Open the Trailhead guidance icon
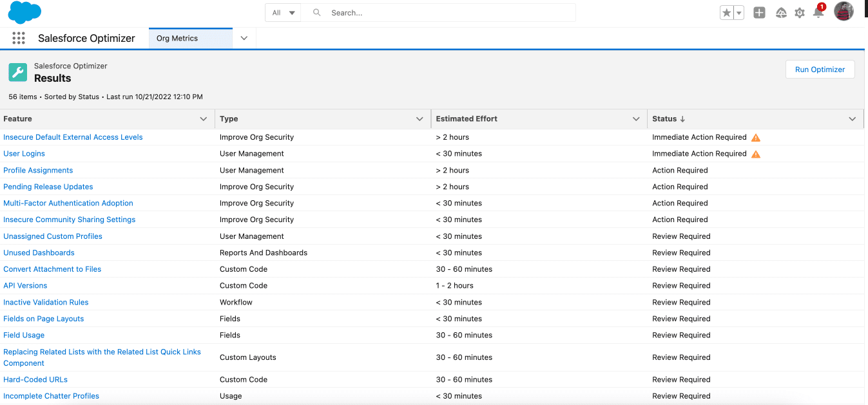The image size is (868, 405). click(x=781, y=13)
